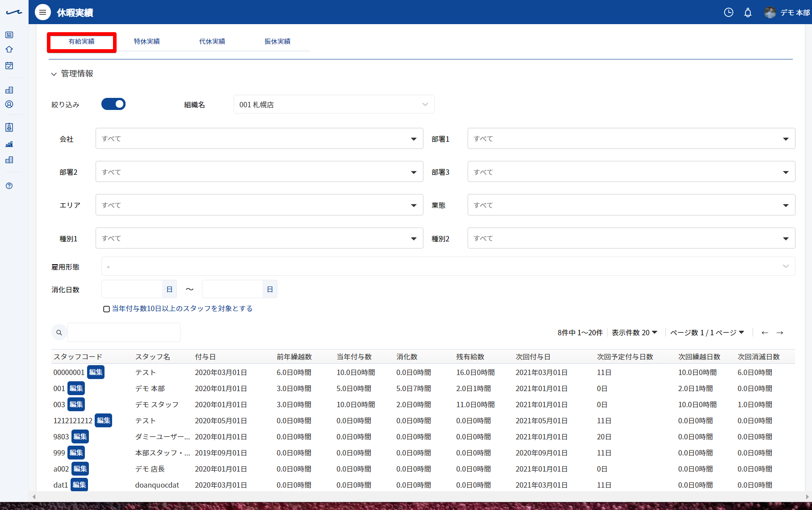Switch to 特休実績 tab
Screen dimensions: 812x510
146,42
